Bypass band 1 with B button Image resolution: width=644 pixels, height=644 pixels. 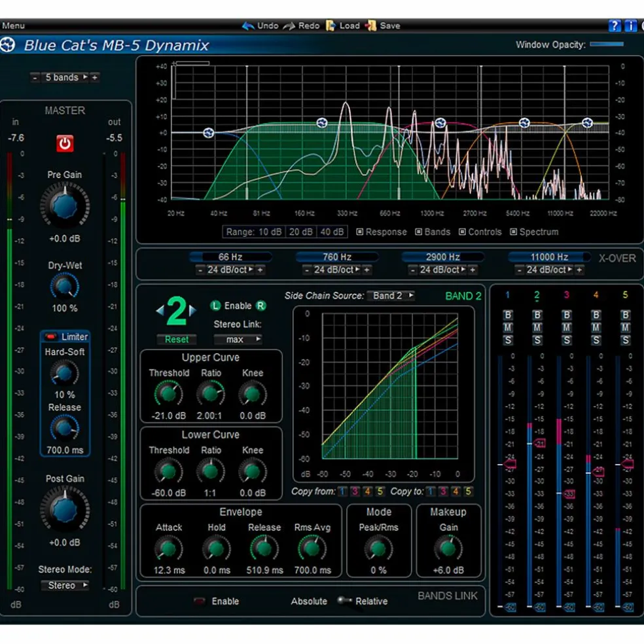(508, 315)
